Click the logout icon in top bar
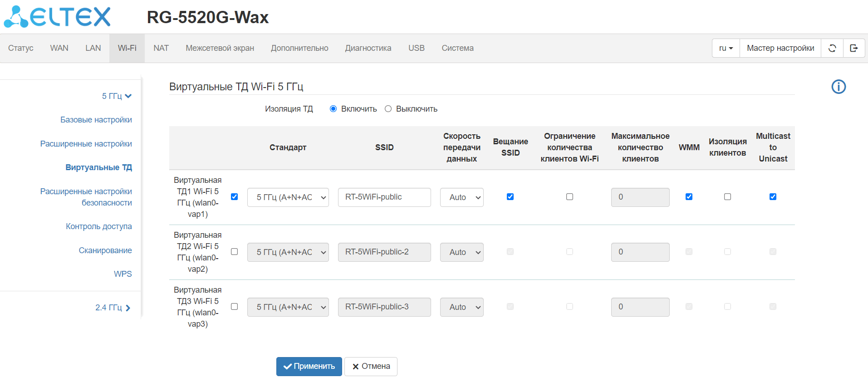Image resolution: width=868 pixels, height=392 pixels. click(x=854, y=48)
